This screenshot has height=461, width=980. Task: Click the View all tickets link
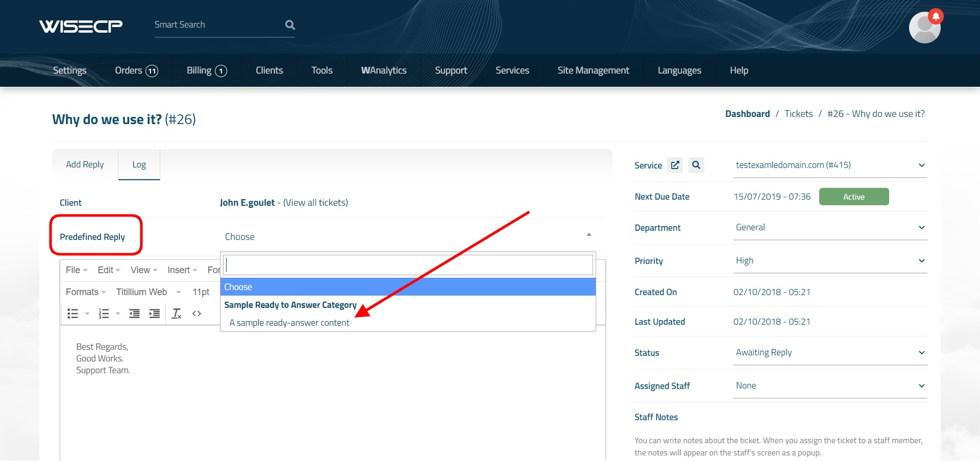coord(315,203)
